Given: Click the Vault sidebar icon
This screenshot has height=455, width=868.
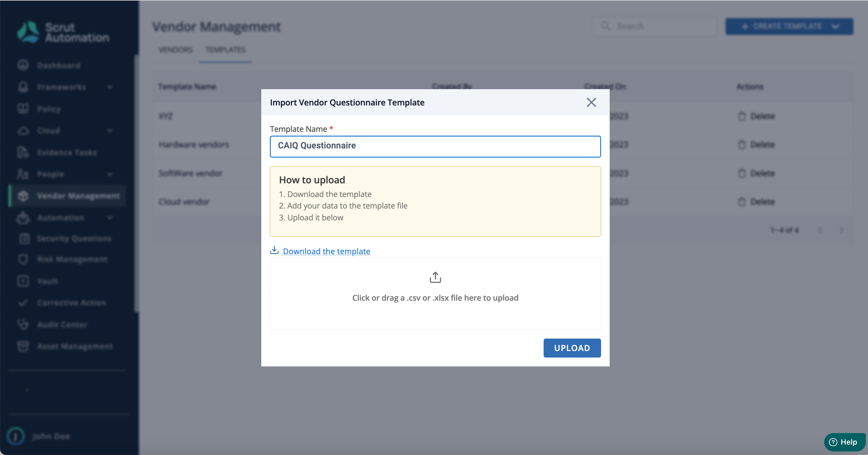Looking at the screenshot, I should click(x=23, y=281).
